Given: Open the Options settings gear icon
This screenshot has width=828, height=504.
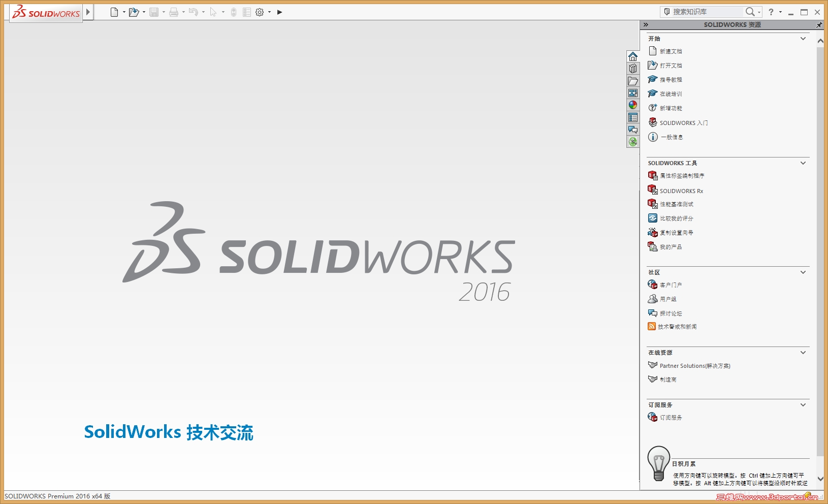Looking at the screenshot, I should (x=259, y=12).
